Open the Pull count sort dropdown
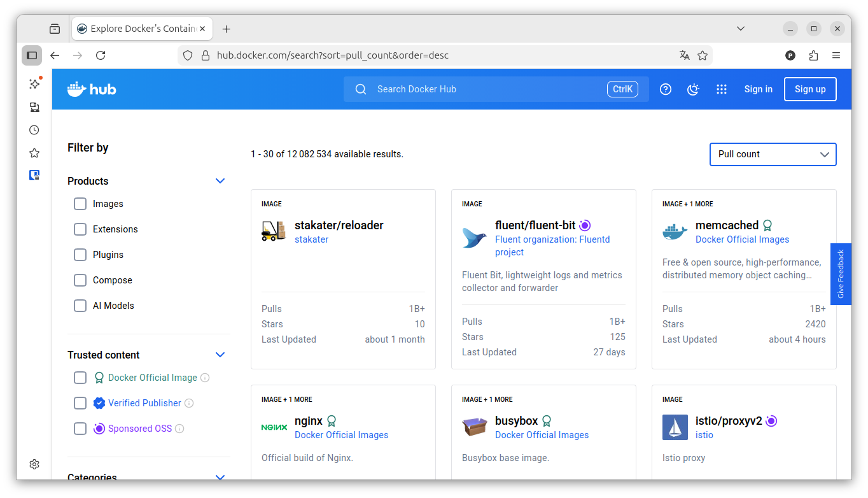868x498 pixels. pos(773,154)
